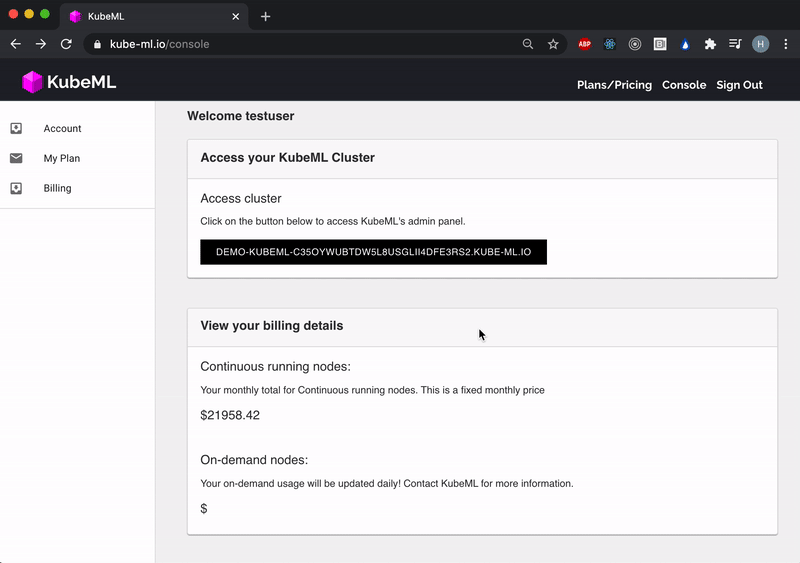Open the extensions puzzle piece menu
The width and height of the screenshot is (800, 563).
point(710,44)
